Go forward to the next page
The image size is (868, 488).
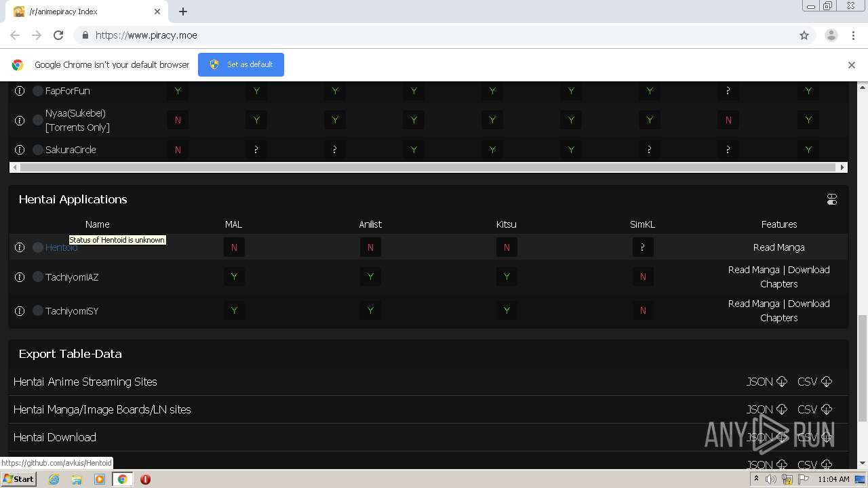point(37,35)
